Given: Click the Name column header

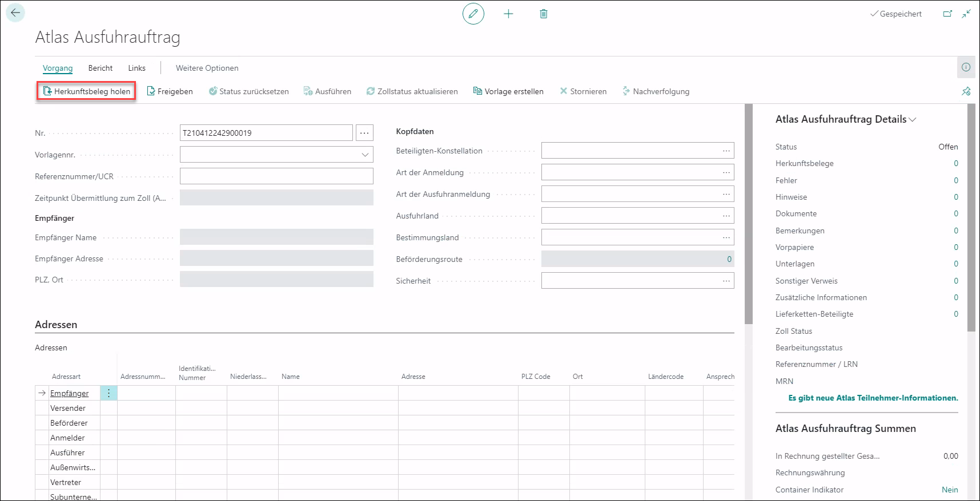Looking at the screenshot, I should point(291,377).
